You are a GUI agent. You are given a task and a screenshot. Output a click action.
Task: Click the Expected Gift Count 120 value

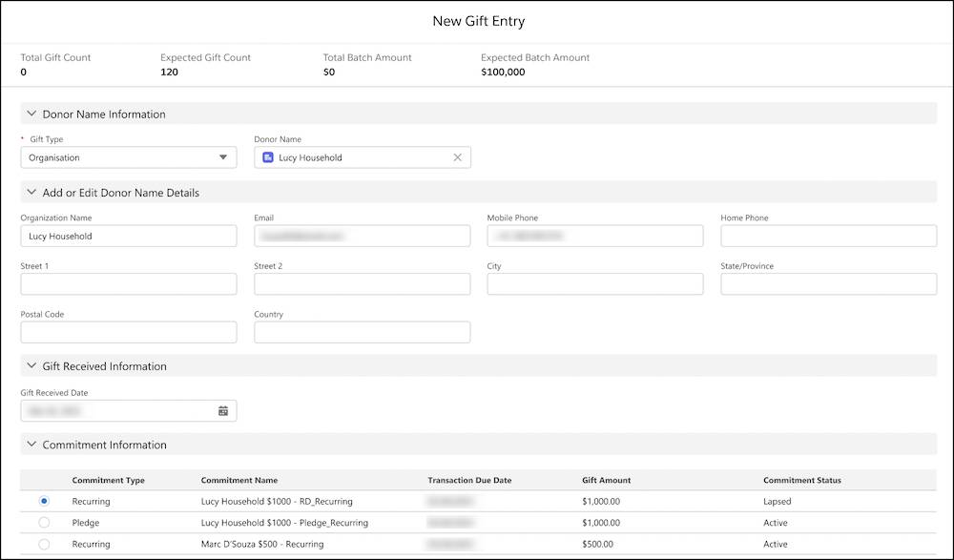click(169, 72)
